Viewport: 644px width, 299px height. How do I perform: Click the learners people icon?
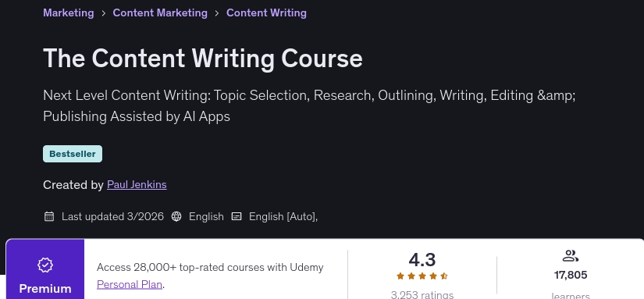click(571, 256)
